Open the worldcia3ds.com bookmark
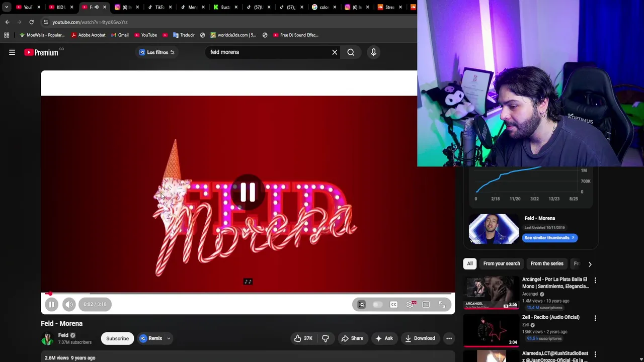The height and width of the screenshot is (362, 644). coord(233,35)
